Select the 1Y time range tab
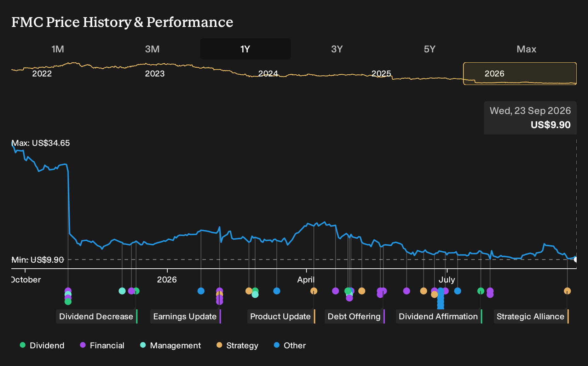Image resolution: width=588 pixels, height=366 pixels. 246,49
